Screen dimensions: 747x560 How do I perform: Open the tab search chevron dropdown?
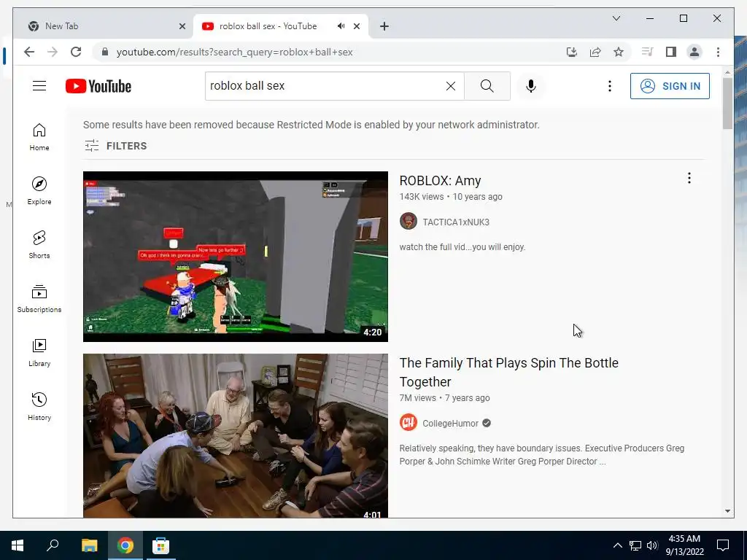click(x=616, y=18)
